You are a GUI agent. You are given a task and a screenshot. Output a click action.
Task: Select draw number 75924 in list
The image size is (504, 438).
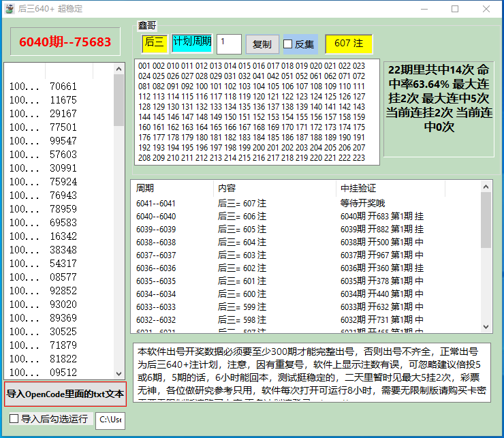pyautogui.click(x=63, y=182)
